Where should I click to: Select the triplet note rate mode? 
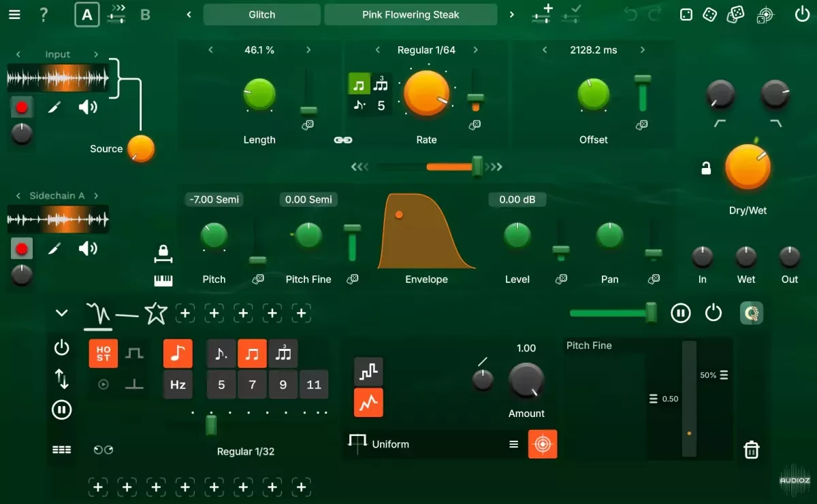click(381, 84)
